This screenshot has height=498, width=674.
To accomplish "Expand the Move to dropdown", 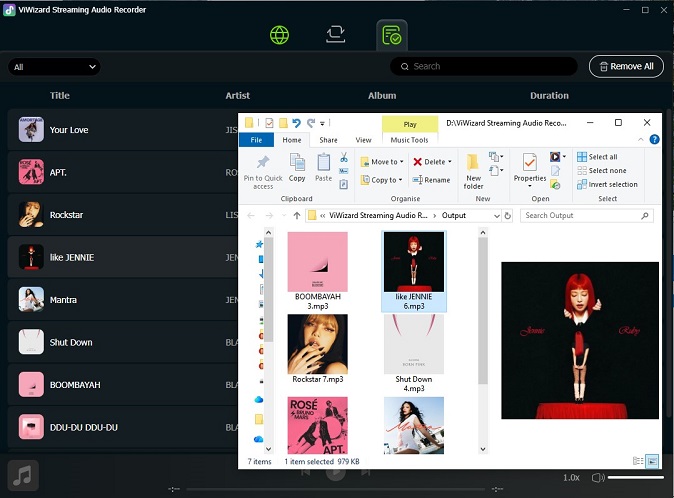I will [x=401, y=162].
